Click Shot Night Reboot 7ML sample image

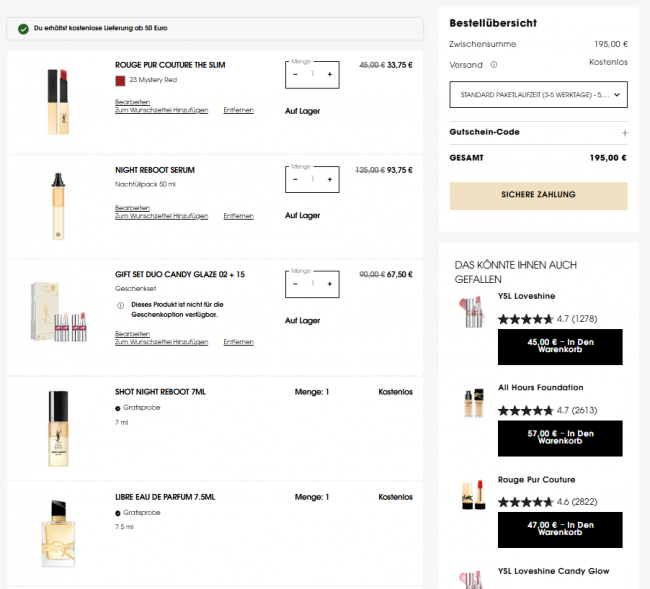[x=58, y=429]
